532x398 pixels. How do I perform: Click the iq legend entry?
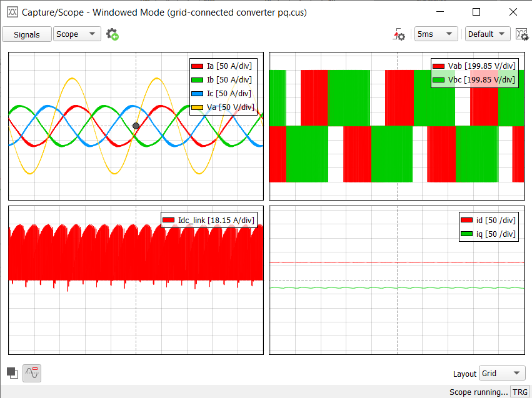487,234
